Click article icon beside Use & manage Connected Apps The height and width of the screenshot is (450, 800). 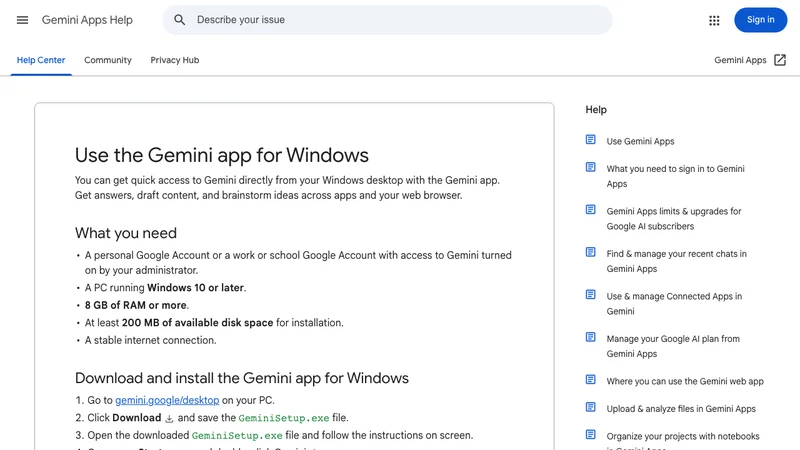pos(590,294)
